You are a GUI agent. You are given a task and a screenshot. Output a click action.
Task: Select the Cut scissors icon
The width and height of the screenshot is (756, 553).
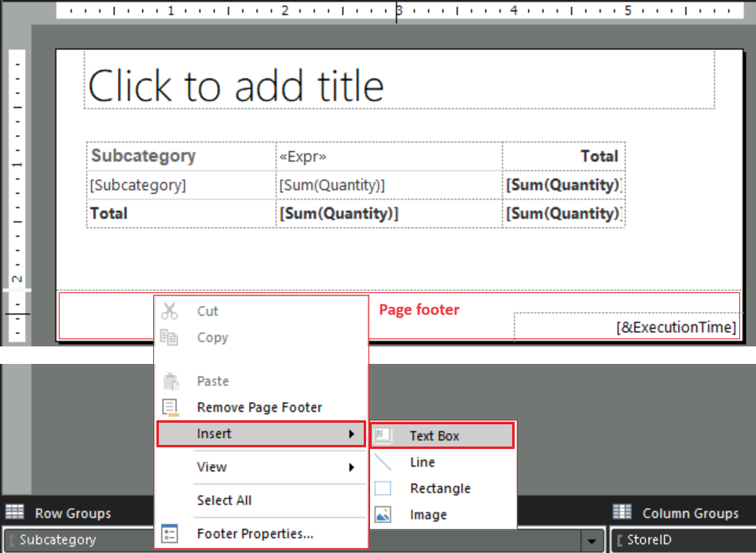(171, 310)
